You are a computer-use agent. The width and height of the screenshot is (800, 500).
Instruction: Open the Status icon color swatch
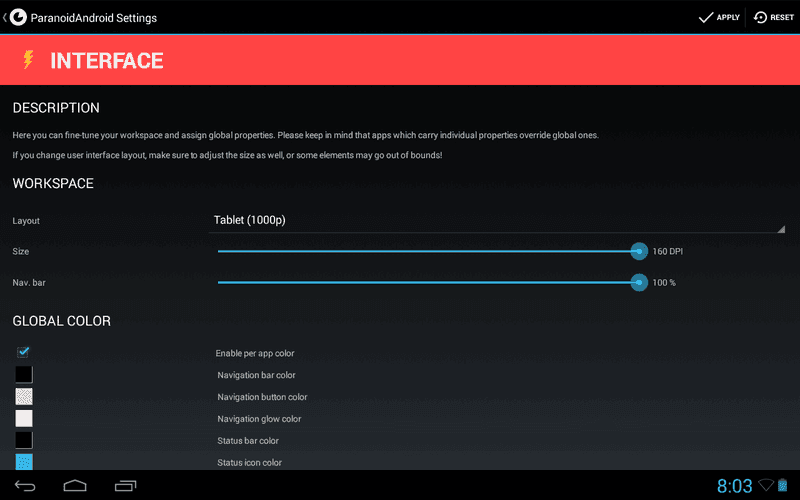(24, 462)
